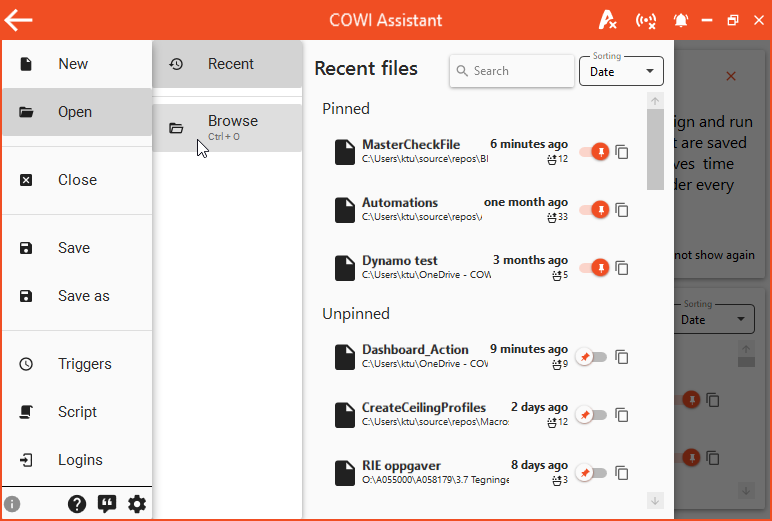Viewport: 772px width, 521px height.
Task: Open the help question mark icon
Action: click(x=77, y=504)
